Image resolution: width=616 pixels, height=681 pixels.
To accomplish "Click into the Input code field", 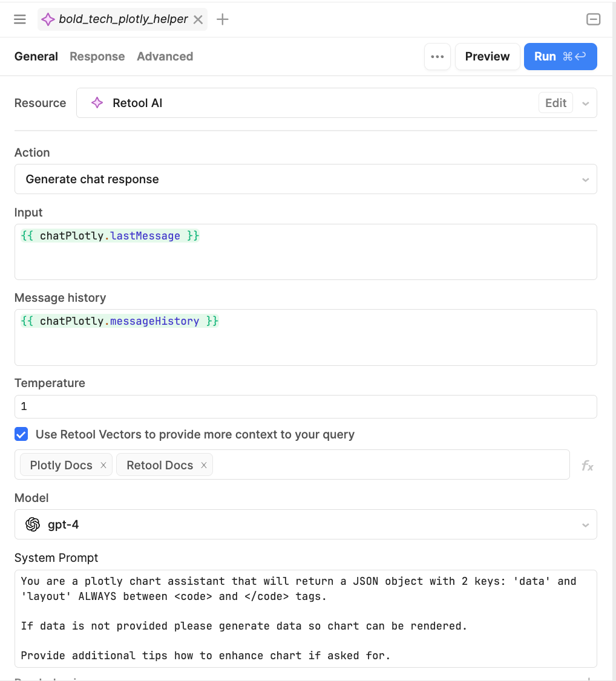I will (306, 252).
